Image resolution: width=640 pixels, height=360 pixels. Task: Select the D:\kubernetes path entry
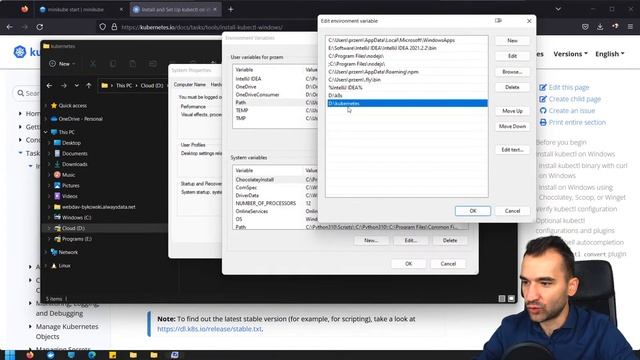(x=407, y=103)
